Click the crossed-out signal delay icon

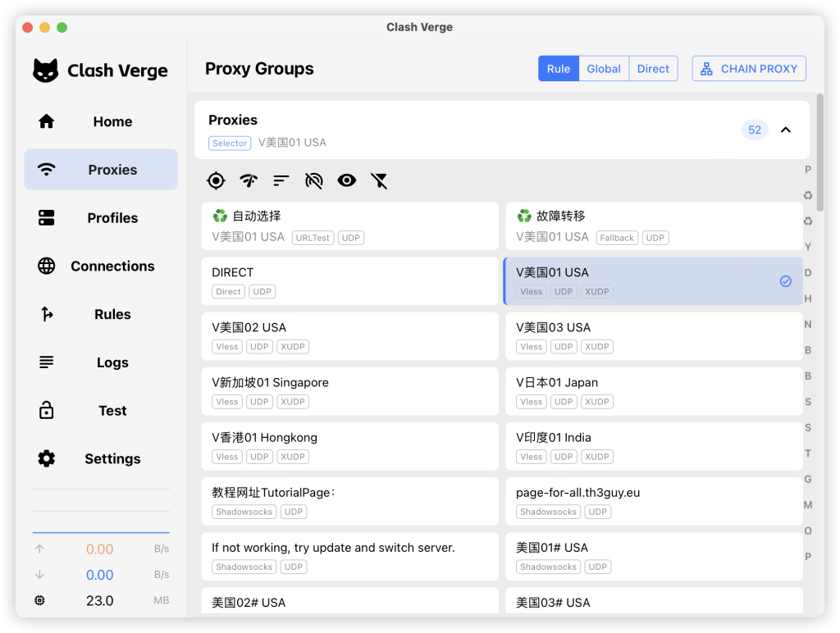coord(313,180)
